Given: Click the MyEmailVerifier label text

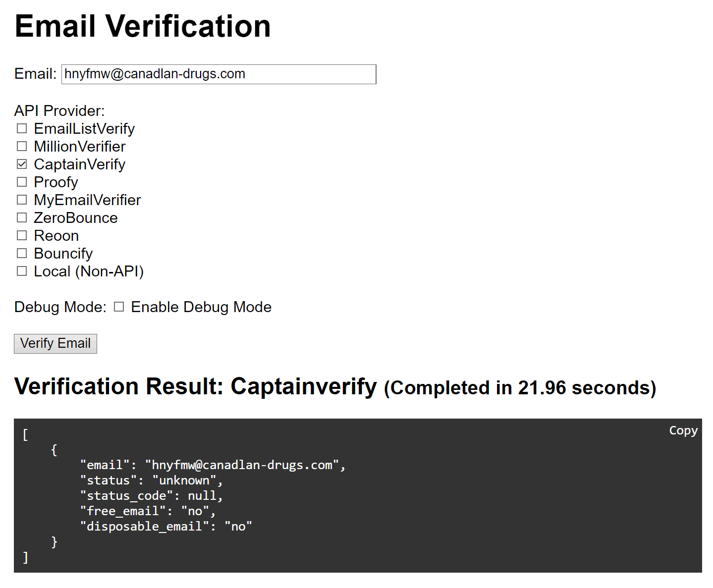Looking at the screenshot, I should tap(88, 200).
